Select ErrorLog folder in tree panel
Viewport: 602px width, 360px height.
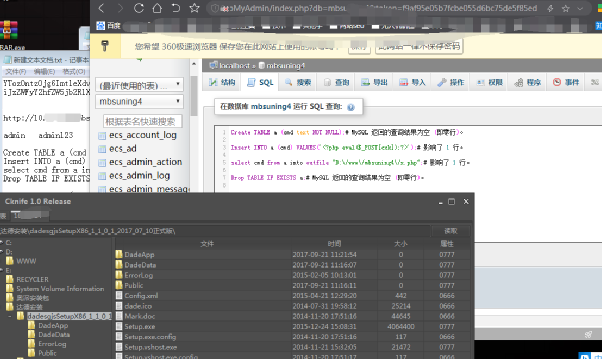pyautogui.click(x=52, y=344)
